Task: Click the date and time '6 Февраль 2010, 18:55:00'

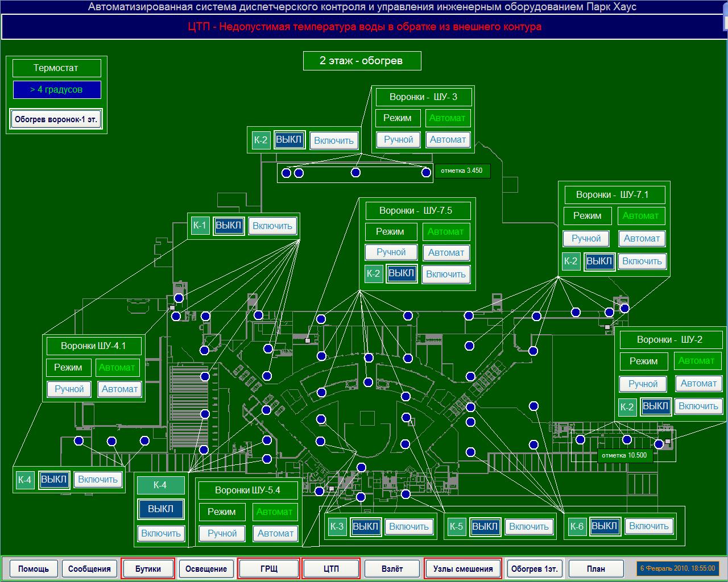Action: pos(677,568)
